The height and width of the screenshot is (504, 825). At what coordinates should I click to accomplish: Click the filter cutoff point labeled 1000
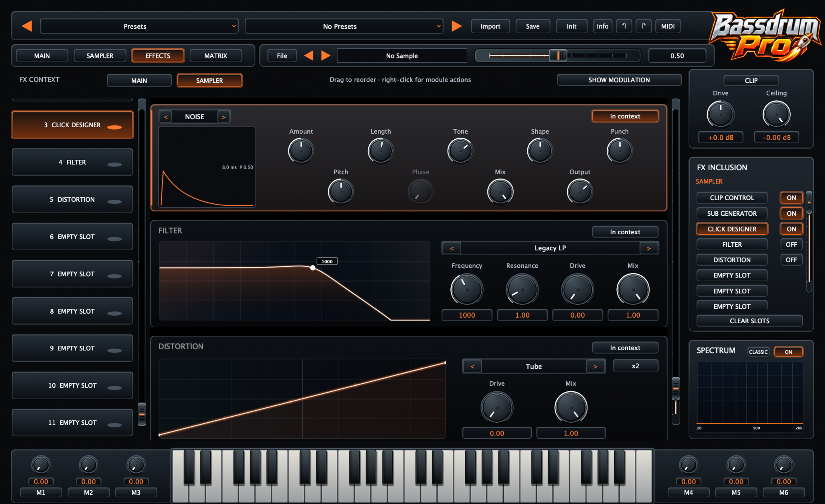(313, 268)
